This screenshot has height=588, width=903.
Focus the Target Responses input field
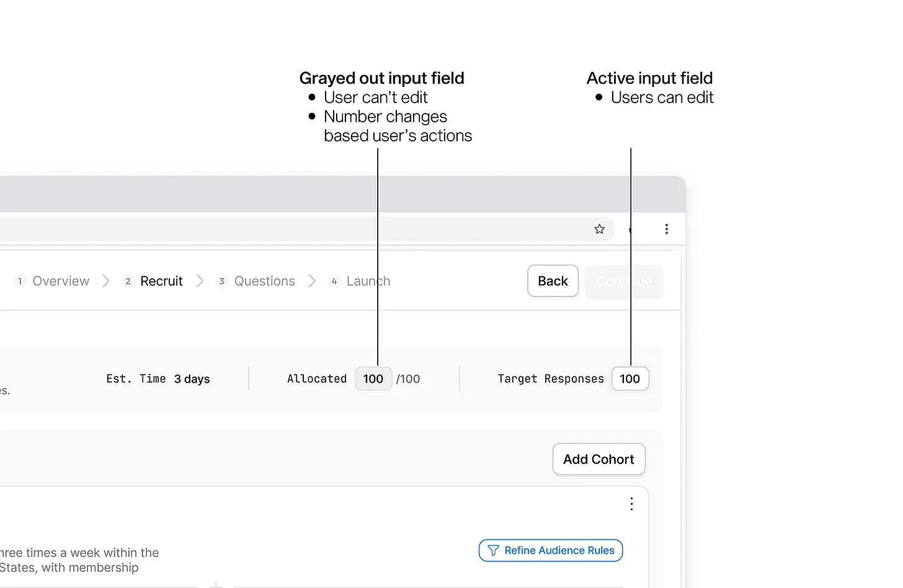coord(629,379)
